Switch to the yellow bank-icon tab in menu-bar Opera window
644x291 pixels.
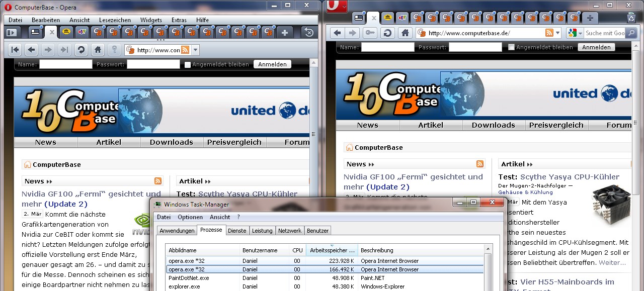pos(67,32)
